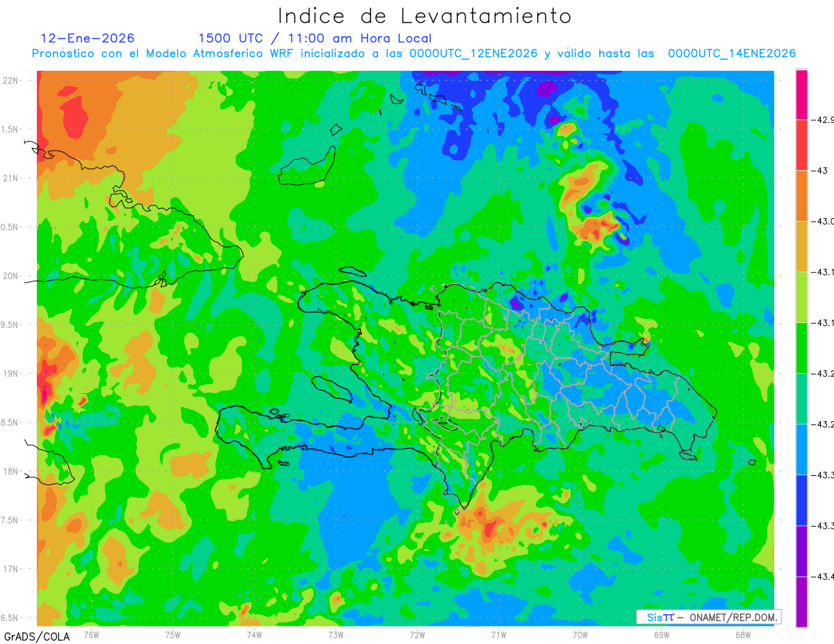This screenshot has height=644, width=834.
Task: Click the '-42.9' color bar value
Action: (x=824, y=120)
